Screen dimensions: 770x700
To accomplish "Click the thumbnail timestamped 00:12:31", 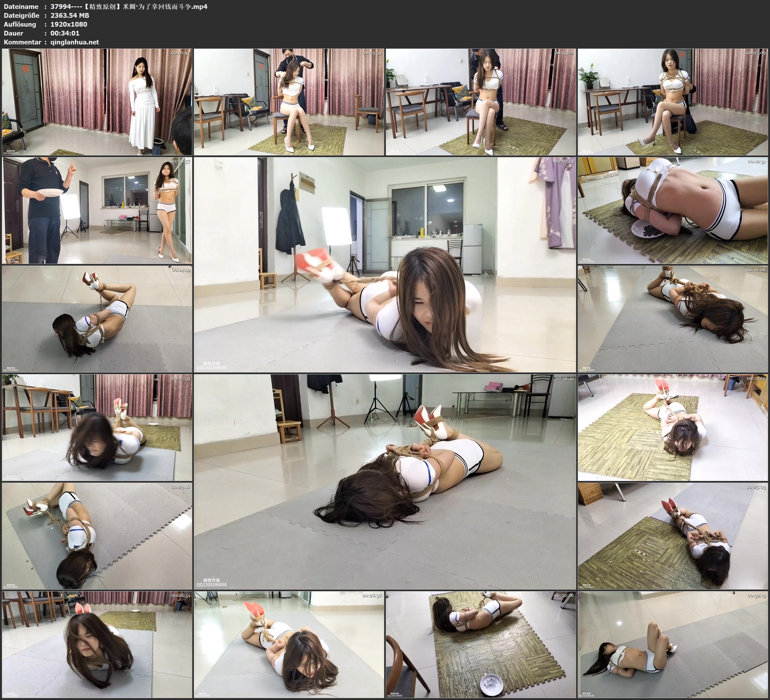I will (x=672, y=210).
